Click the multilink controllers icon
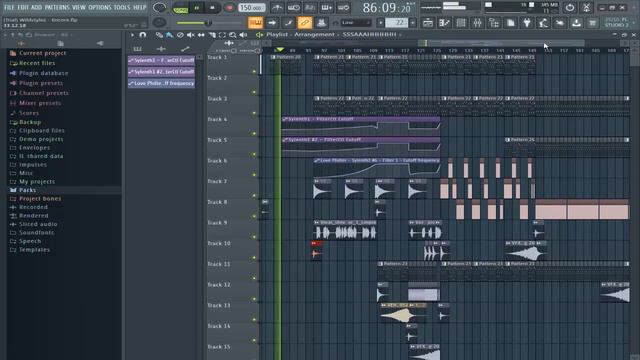 [x=321, y=23]
